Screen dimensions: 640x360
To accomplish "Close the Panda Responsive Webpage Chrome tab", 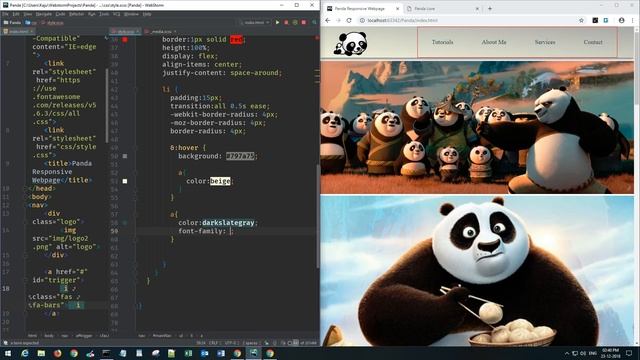I will [398, 9].
